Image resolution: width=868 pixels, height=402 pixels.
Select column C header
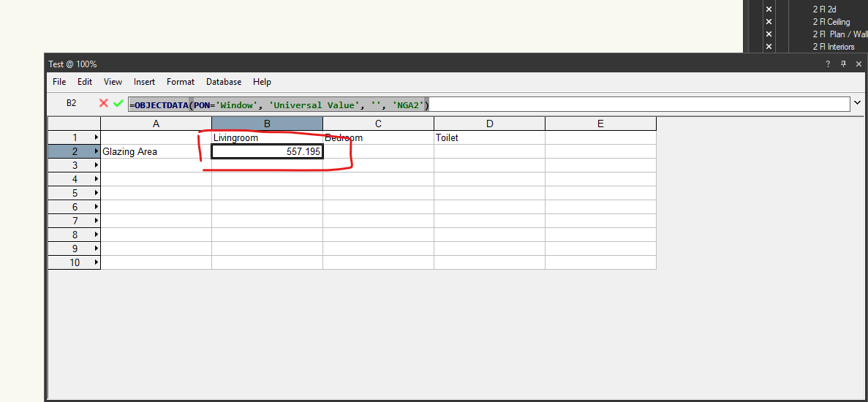(378, 124)
